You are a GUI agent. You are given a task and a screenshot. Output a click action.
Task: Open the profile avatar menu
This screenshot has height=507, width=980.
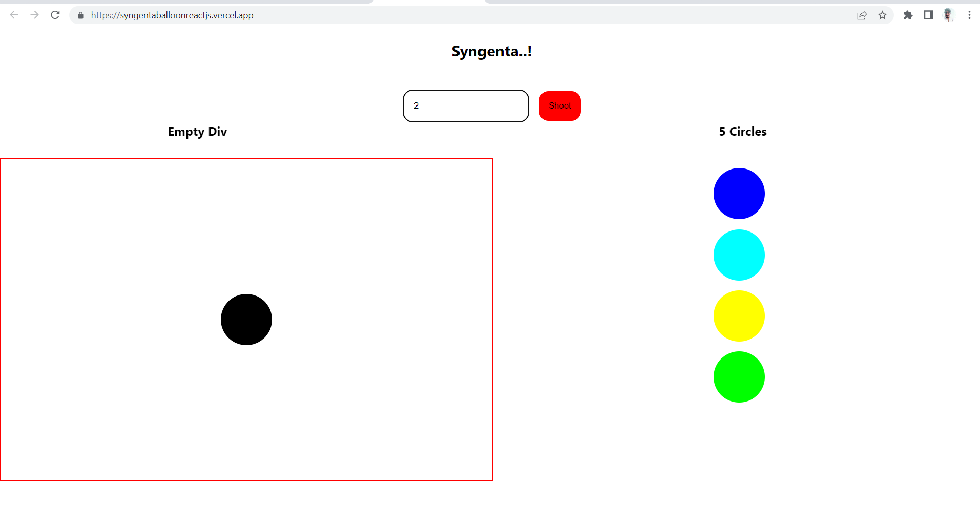(948, 15)
